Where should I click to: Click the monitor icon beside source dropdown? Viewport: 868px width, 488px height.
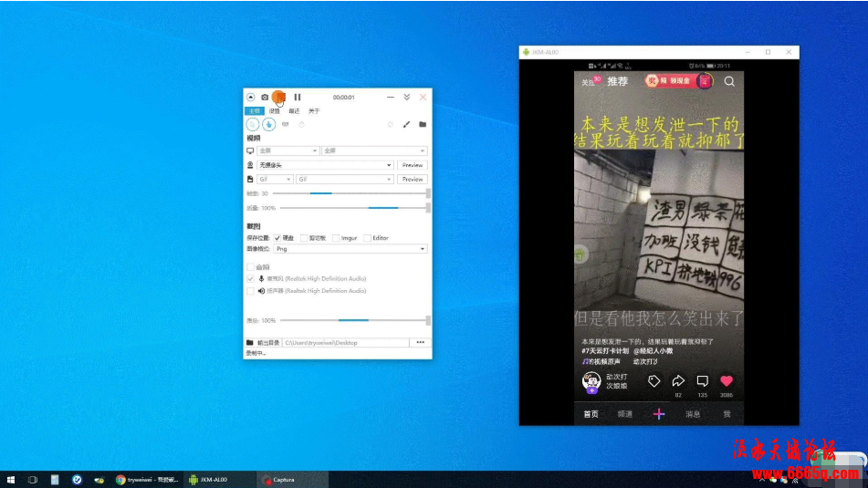pyautogui.click(x=250, y=151)
